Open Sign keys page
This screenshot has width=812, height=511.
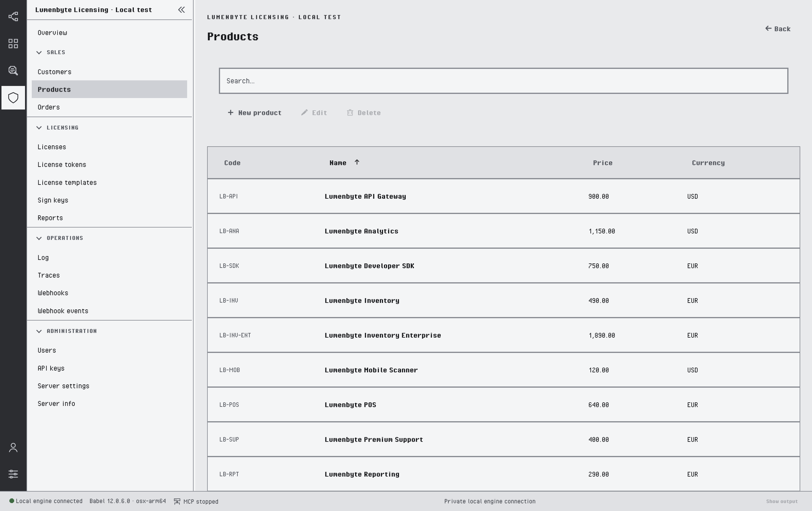pyautogui.click(x=109, y=200)
